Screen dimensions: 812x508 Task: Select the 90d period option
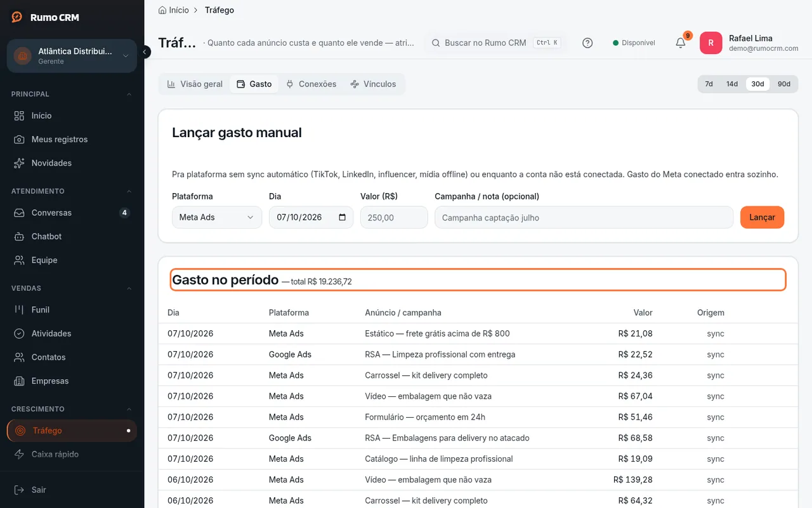[x=784, y=84]
